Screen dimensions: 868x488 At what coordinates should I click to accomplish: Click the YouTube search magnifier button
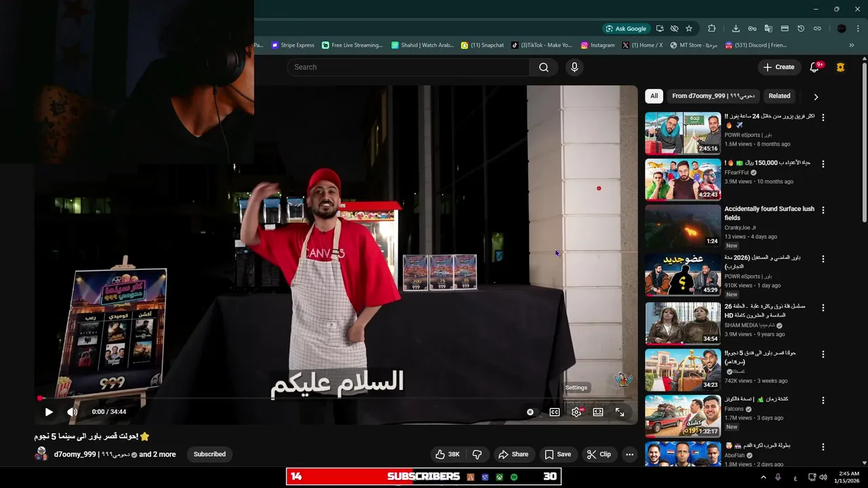click(544, 67)
